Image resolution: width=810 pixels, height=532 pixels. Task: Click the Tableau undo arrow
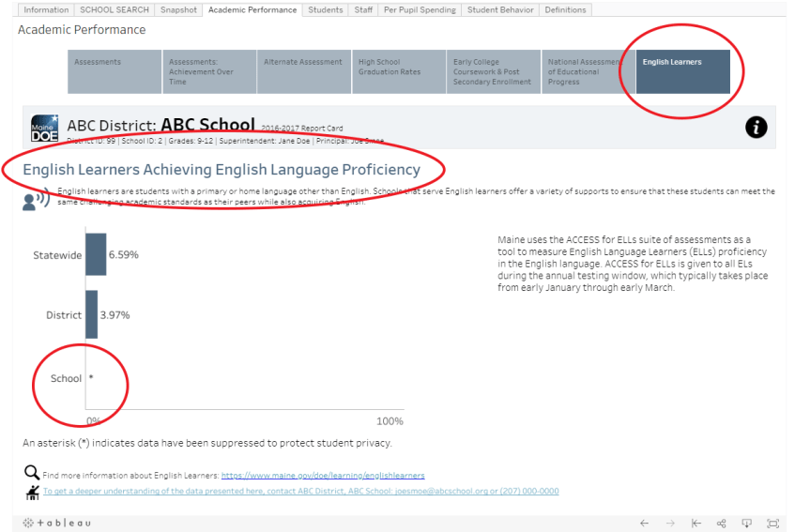coord(644,523)
